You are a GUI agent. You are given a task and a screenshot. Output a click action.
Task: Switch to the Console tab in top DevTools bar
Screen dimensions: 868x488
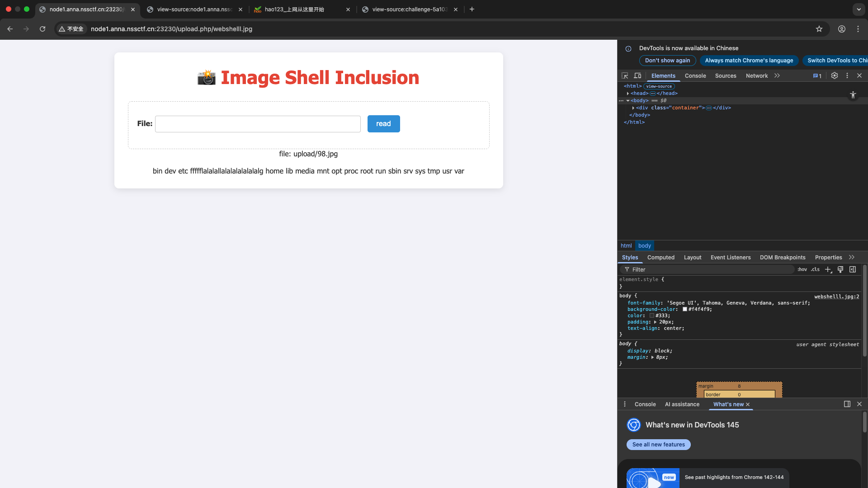click(x=695, y=76)
